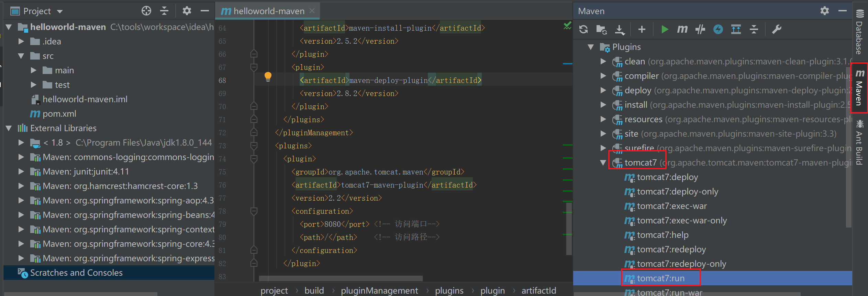
Task: Click Collapse All icon in Maven toolbar
Action: [754, 30]
